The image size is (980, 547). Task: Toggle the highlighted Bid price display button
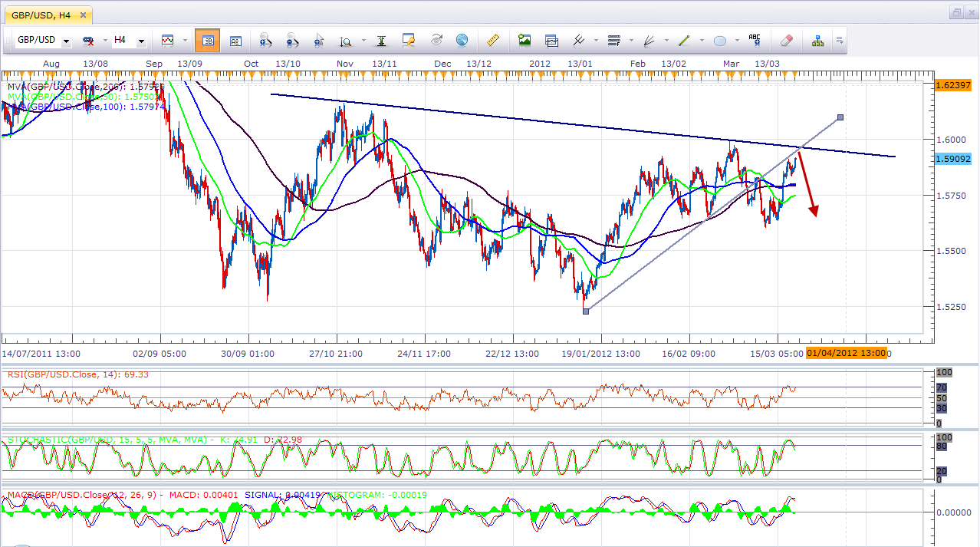coord(207,40)
